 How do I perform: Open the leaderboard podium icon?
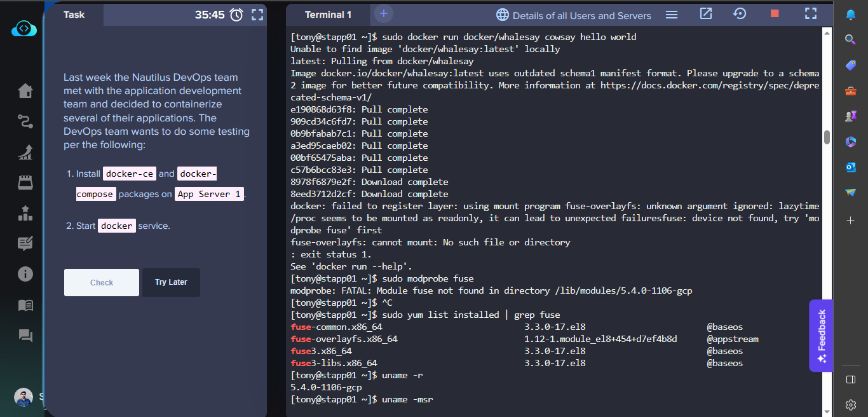(25, 214)
